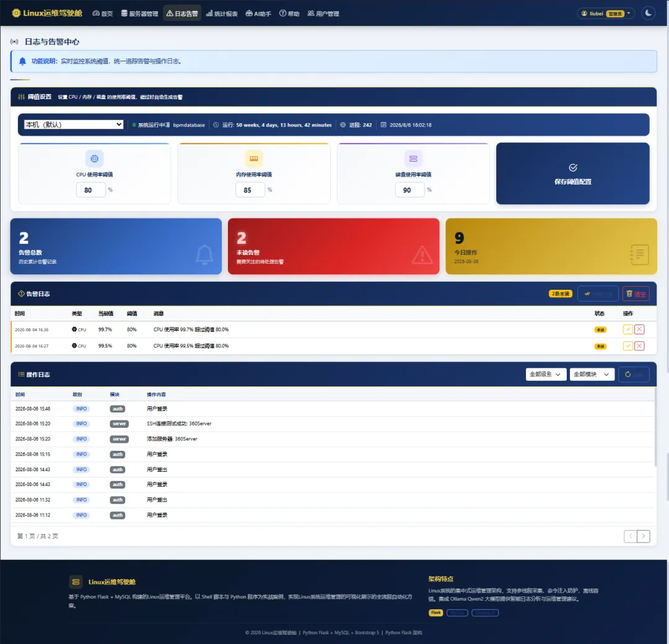Click the refresh button in the 操作日志 header

click(634, 374)
